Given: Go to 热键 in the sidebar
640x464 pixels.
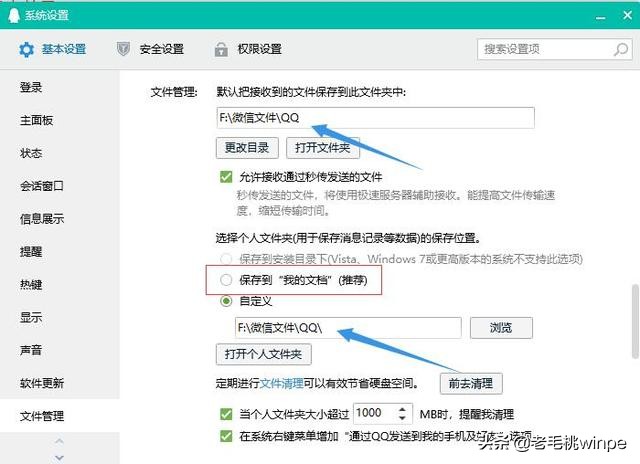Looking at the screenshot, I should point(31,284).
